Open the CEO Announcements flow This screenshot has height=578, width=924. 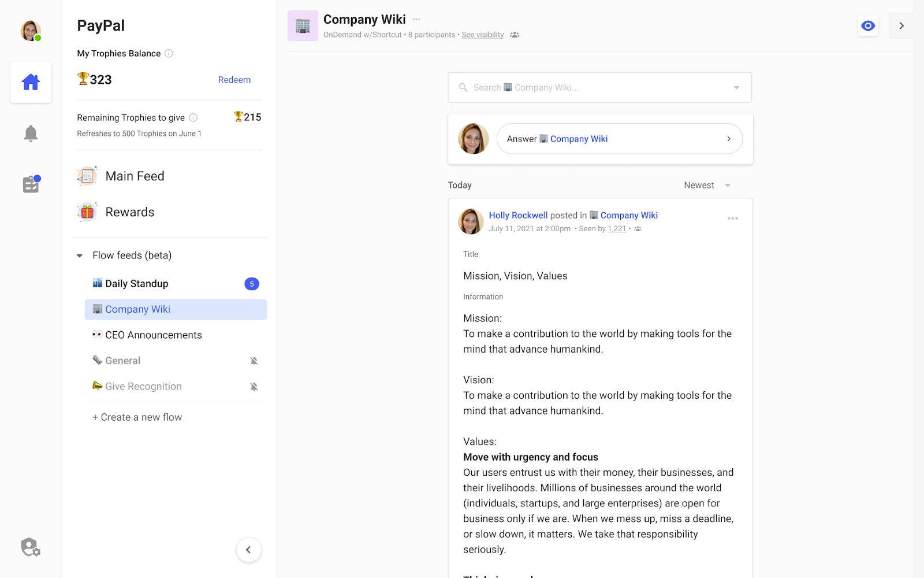153,335
